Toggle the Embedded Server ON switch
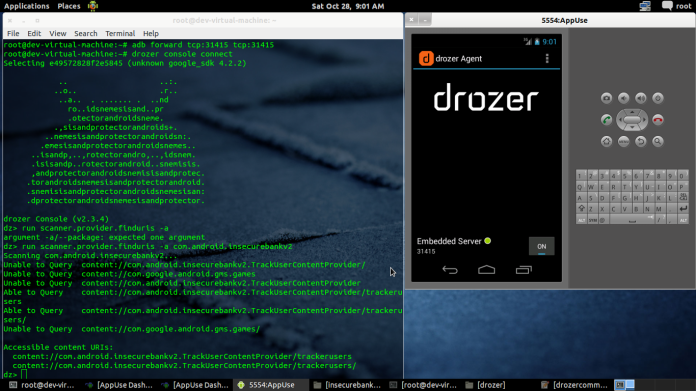The width and height of the screenshot is (696, 391). coord(542,246)
